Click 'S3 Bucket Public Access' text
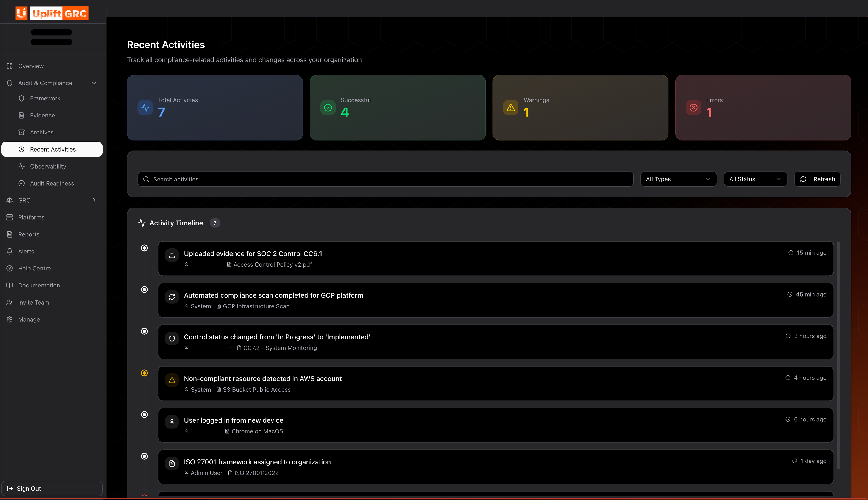The height and width of the screenshot is (500, 868). [x=257, y=389]
